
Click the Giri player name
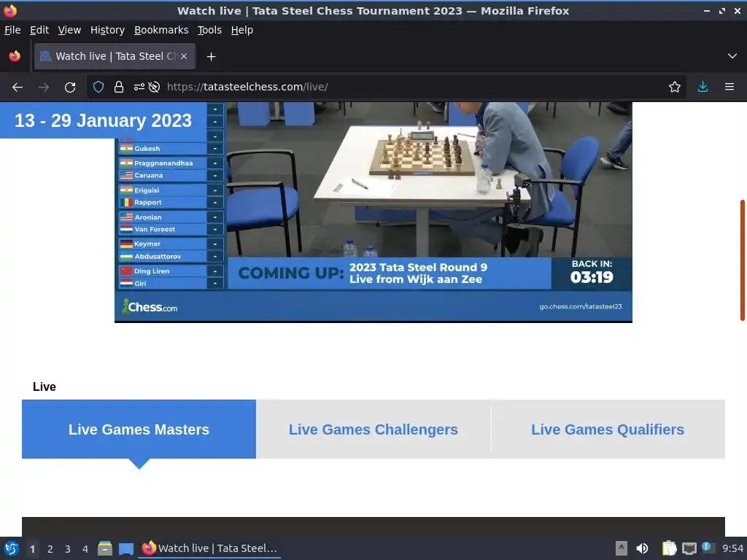141,284
